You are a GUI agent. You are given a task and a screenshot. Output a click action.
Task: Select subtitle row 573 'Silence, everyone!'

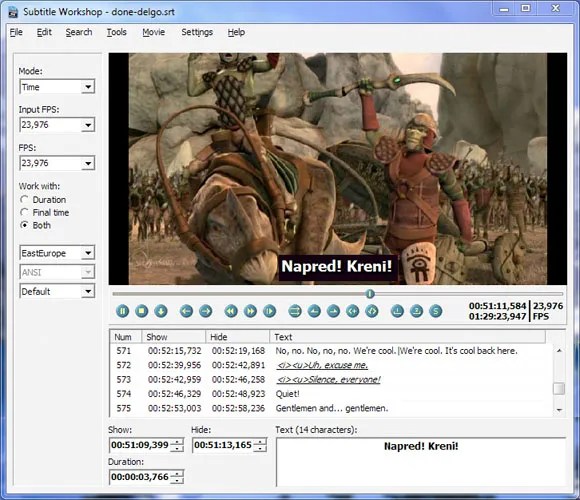point(331,379)
